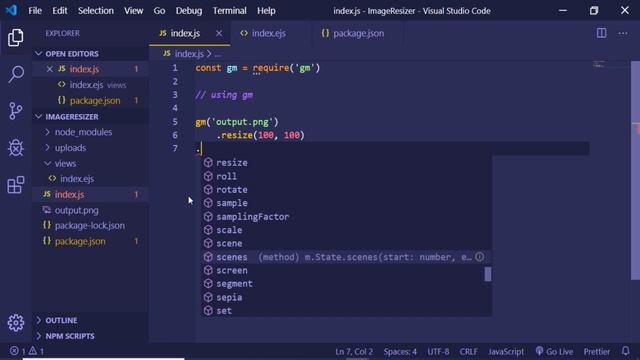The width and height of the screenshot is (640, 360).
Task: Change indentation via Spaces: 4
Action: click(400, 351)
